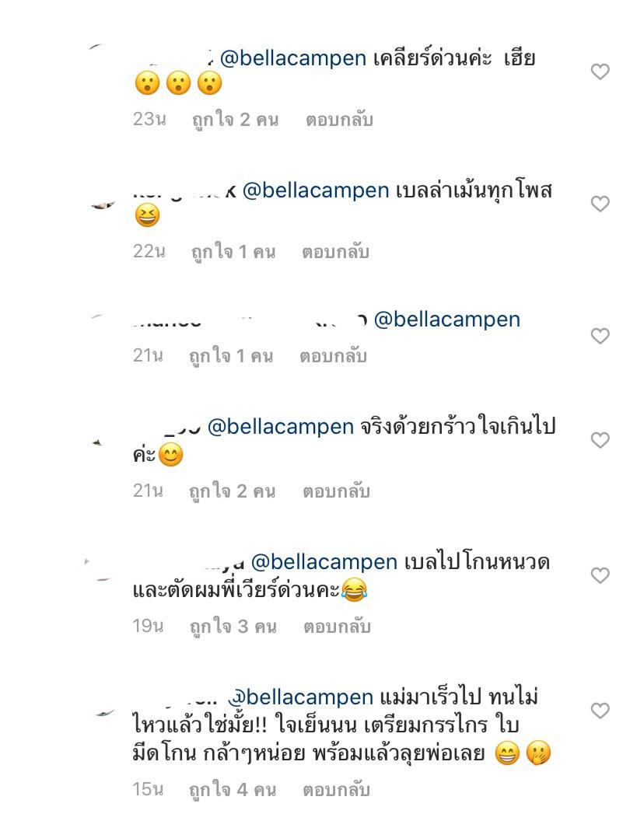Heart the 'แม่มาเร็วไป' comment

tap(600, 711)
